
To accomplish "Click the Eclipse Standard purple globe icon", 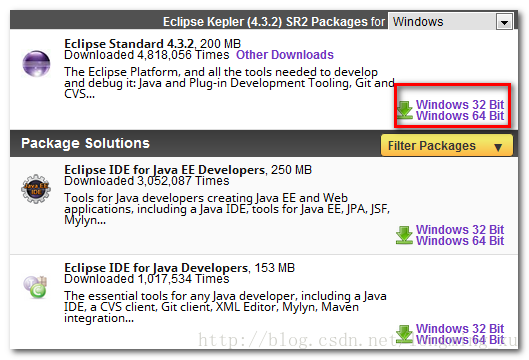I will tap(36, 63).
